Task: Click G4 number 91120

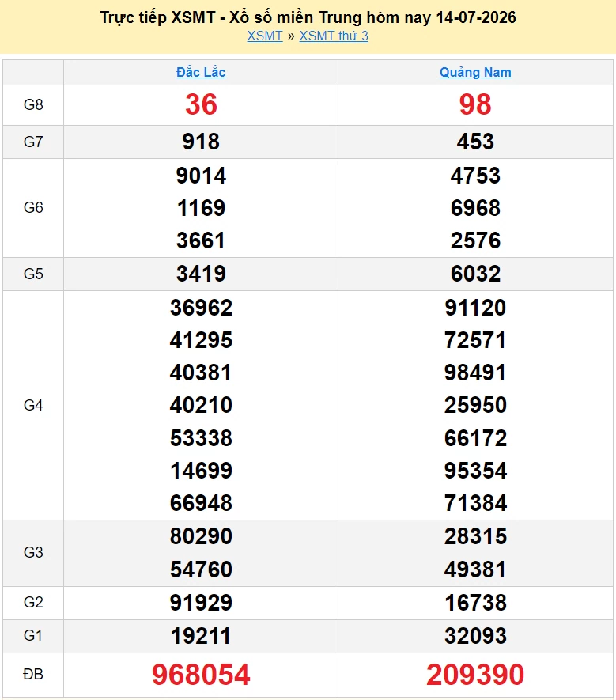Action: click(475, 308)
